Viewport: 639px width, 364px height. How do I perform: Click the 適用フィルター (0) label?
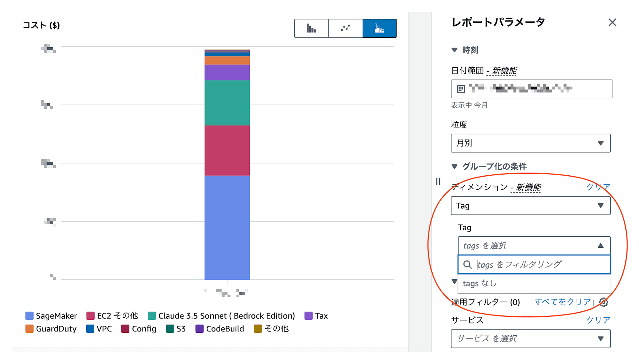485,302
